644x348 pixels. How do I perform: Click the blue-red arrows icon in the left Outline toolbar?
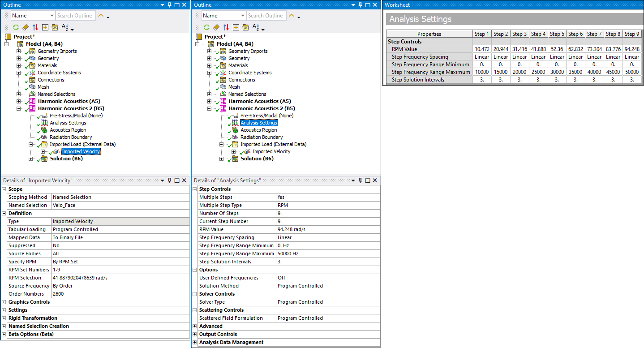(35, 27)
